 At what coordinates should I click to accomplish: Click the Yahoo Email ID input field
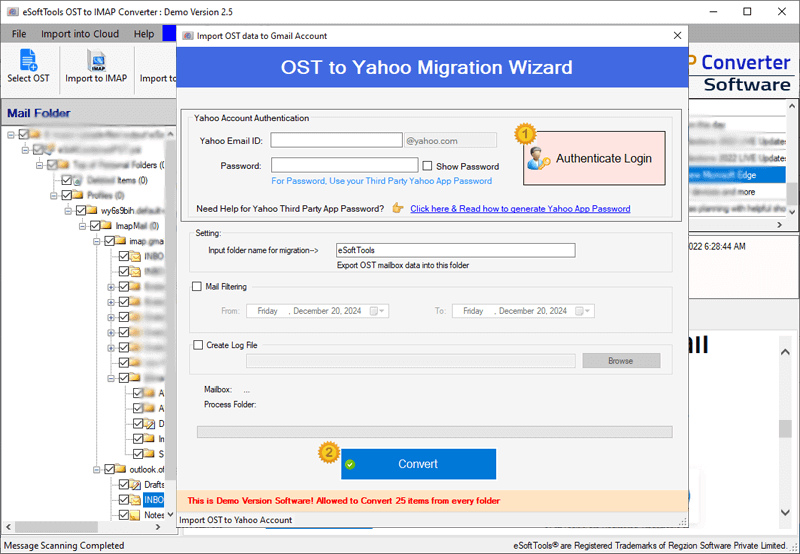336,140
